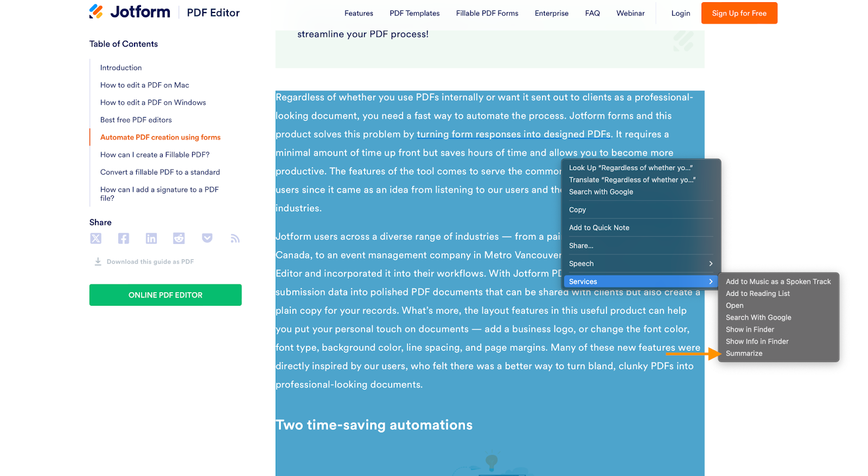868x476 pixels.
Task: Select Copy from the context menu
Action: 577,210
